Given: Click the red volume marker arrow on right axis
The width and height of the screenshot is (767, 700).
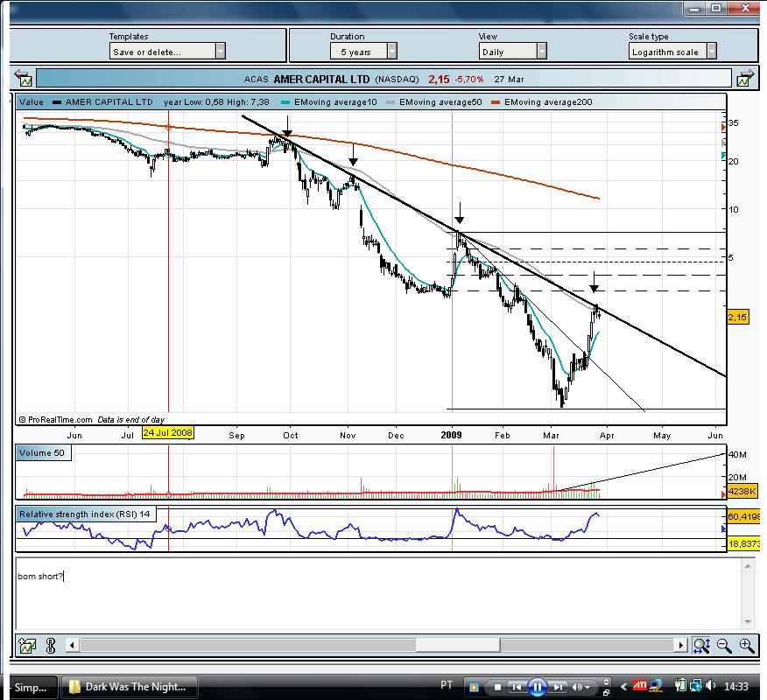Looking at the screenshot, I should 723,494.
